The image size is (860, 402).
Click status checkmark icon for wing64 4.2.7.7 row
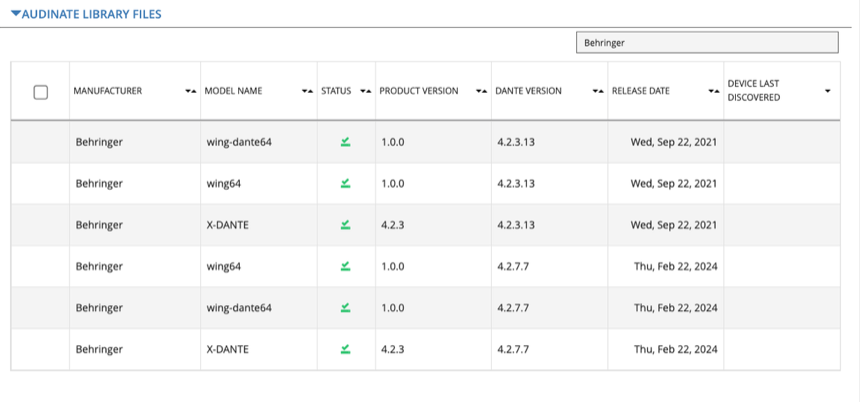click(346, 267)
